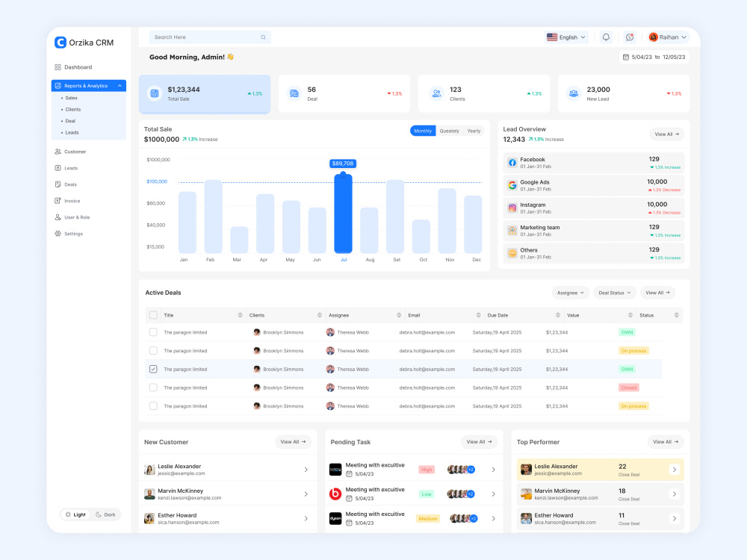
Task: Expand Marvin McKinney new customer chevron
Action: [306, 494]
